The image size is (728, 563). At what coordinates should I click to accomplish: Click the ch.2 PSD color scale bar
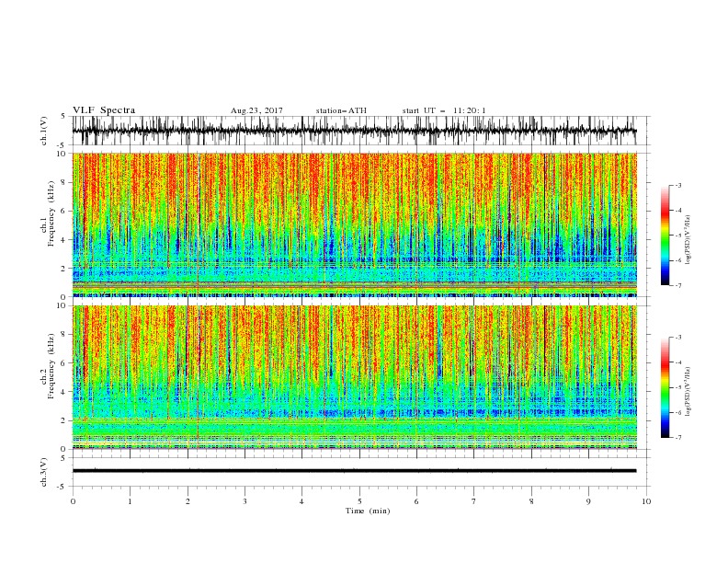coord(665,387)
